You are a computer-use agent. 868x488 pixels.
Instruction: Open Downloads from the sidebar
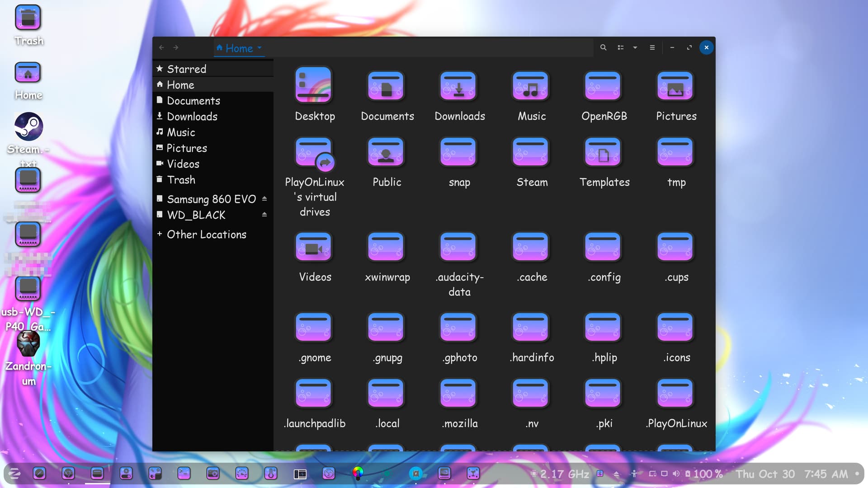[x=192, y=117]
